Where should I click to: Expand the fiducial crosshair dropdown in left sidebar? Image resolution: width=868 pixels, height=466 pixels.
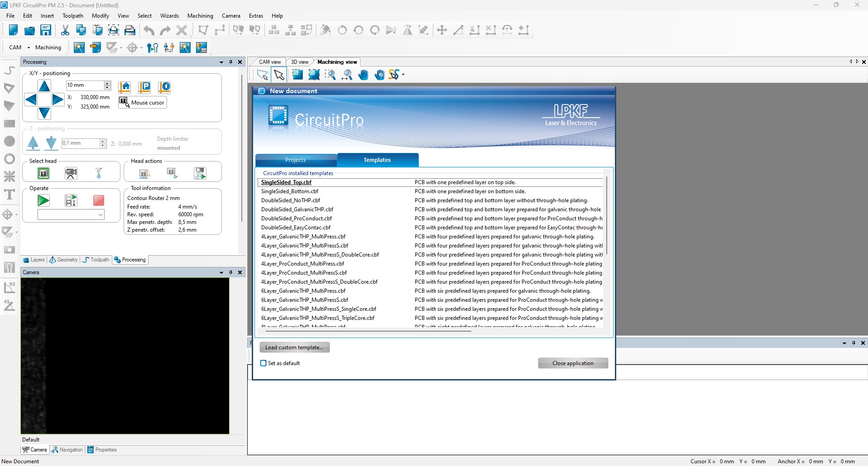16,214
